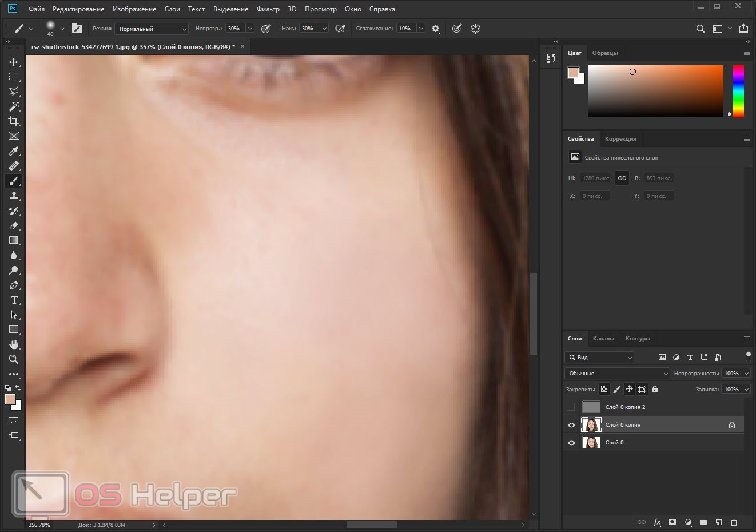Create a new layer
756x532 pixels.
[719, 522]
